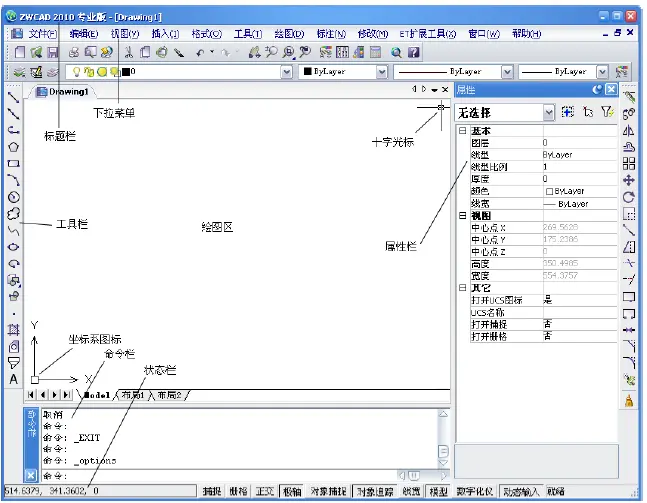Open the layer name dropdown
The width and height of the screenshot is (647, 503).
tap(286, 72)
